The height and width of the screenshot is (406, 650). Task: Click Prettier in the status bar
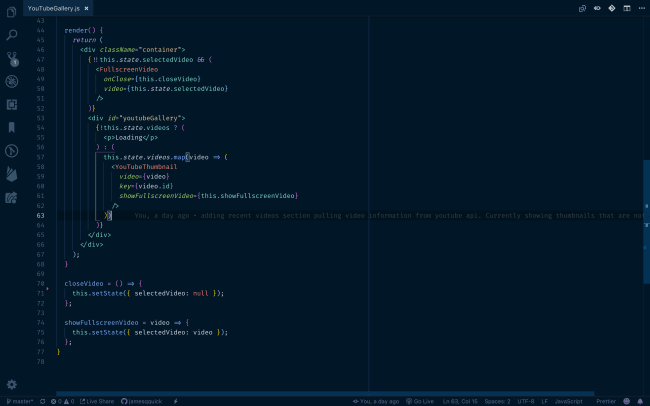click(606, 401)
